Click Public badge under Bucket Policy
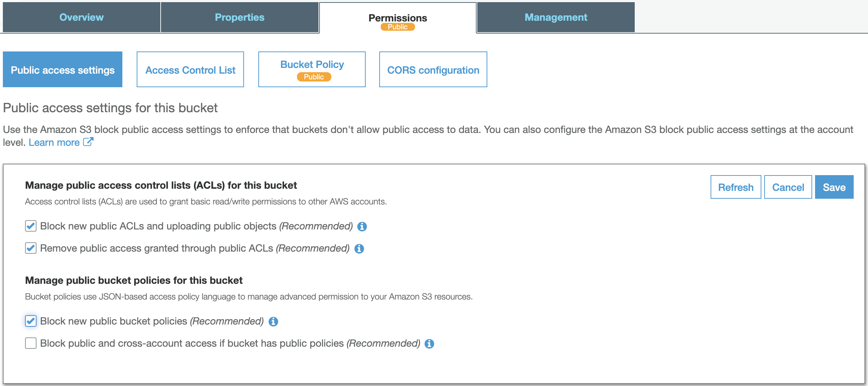This screenshot has width=868, height=386. [x=314, y=77]
